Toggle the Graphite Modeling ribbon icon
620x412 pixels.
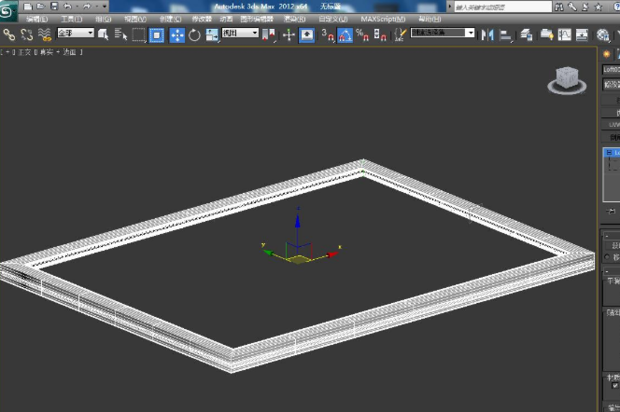[547, 35]
